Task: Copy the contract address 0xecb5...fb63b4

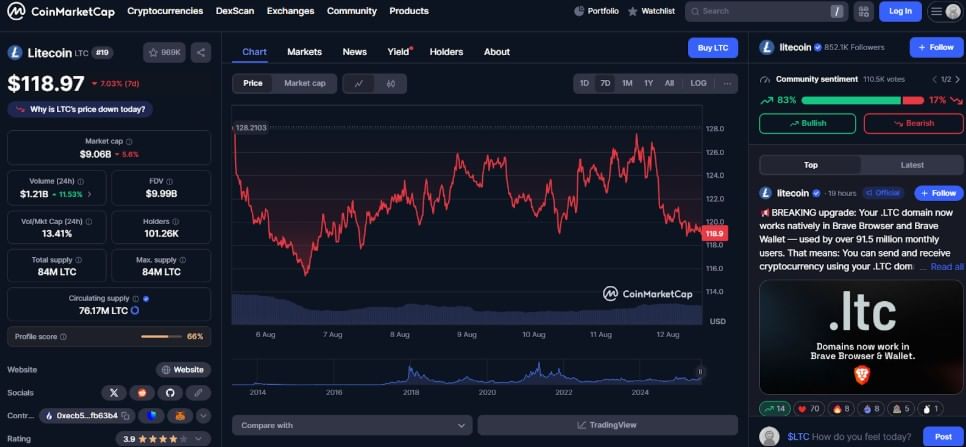Action: point(126,416)
